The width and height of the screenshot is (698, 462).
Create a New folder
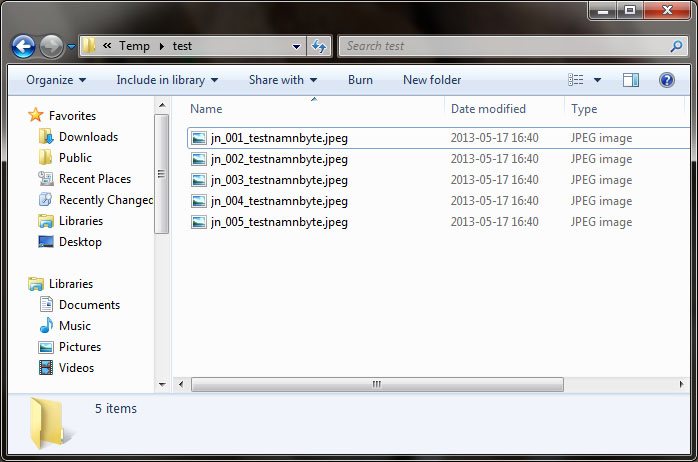click(432, 80)
